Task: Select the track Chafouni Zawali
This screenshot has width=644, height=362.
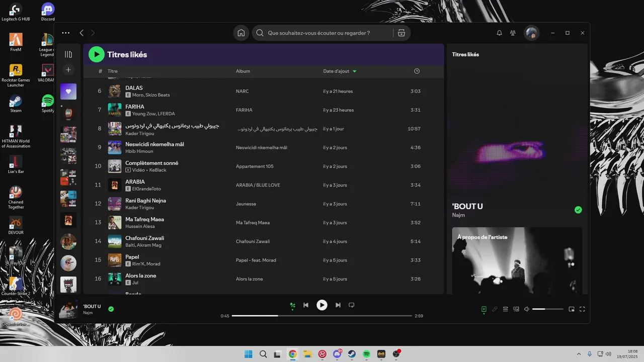Action: click(144, 238)
